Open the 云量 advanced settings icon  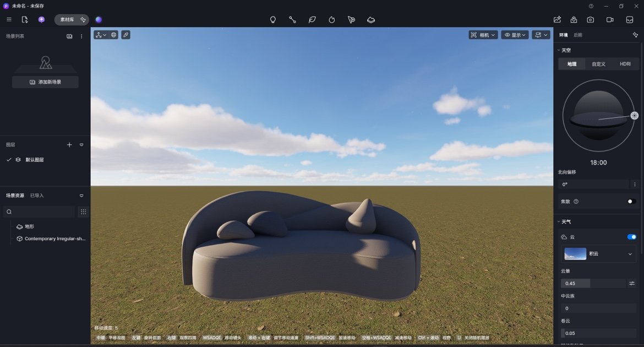click(x=632, y=283)
